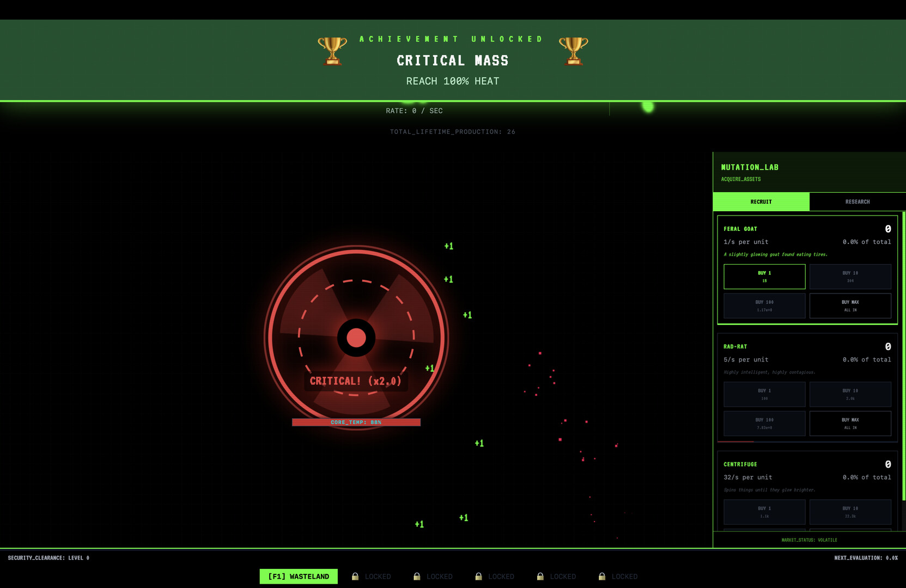Buy 1 Feral Goat for 15
Screen dimensions: 906x588
pyautogui.click(x=764, y=277)
